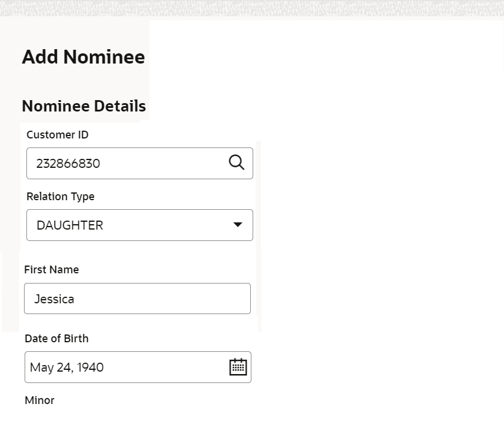Click the Nominee Details section heading
The image size is (504, 422).
tap(84, 106)
